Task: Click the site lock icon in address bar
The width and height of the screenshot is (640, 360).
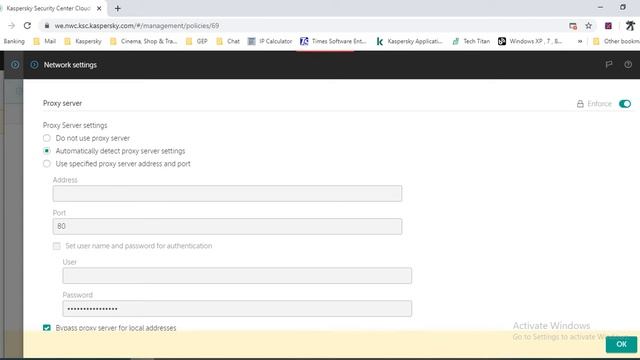Action: point(47,26)
